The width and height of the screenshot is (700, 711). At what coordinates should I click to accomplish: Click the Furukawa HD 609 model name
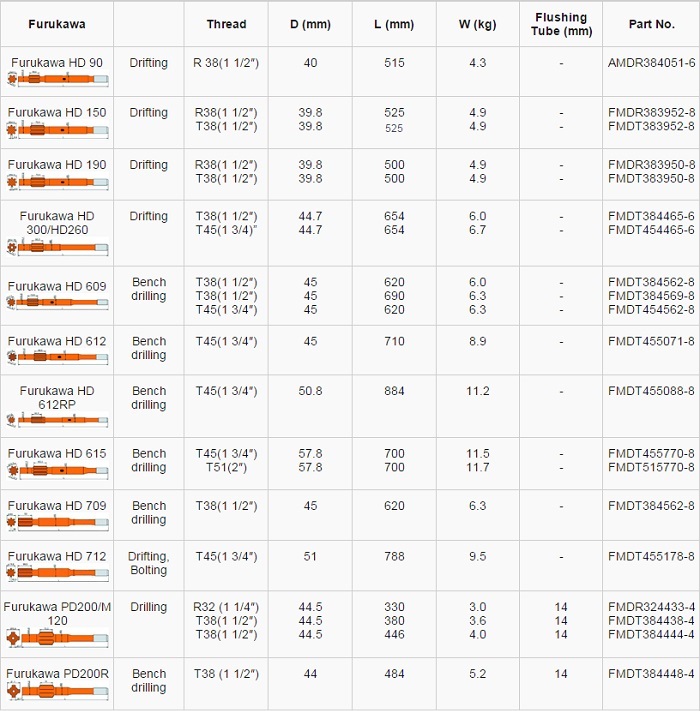point(57,287)
